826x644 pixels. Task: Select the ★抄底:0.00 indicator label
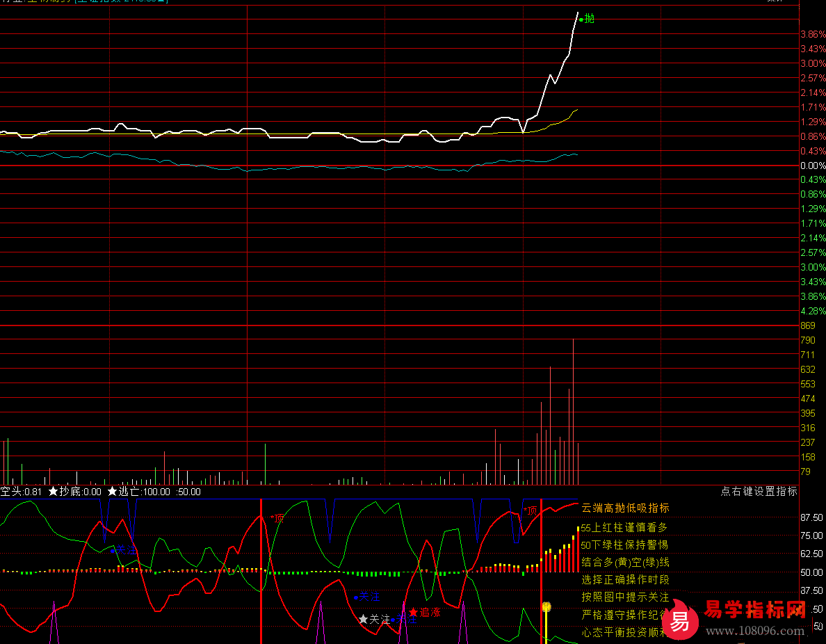[x=74, y=492]
